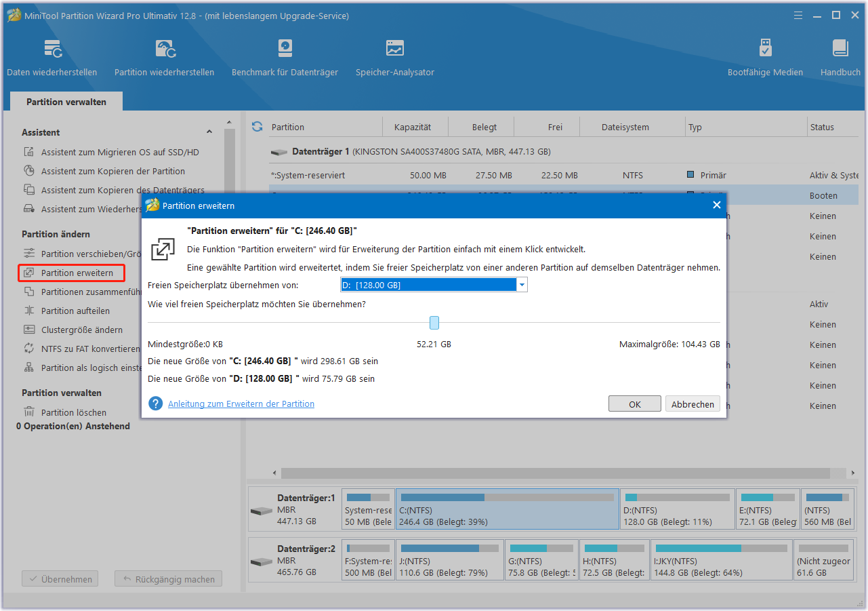Select Clustergröße ändern in sidebar

[82, 330]
